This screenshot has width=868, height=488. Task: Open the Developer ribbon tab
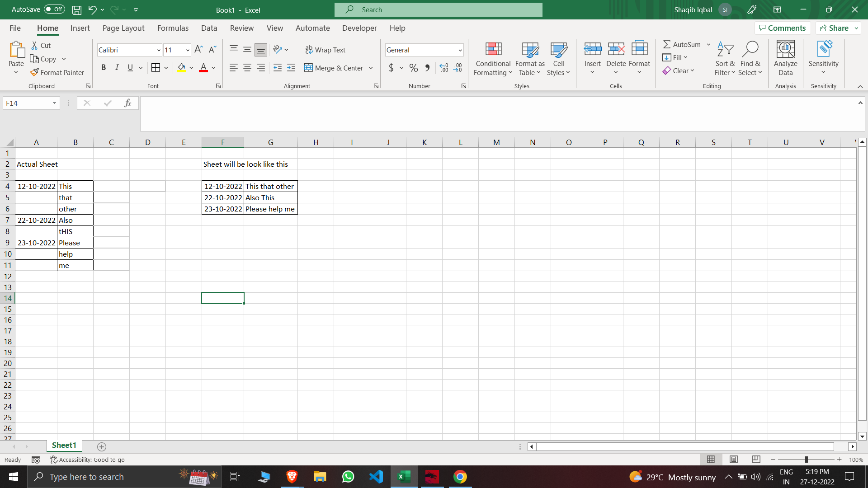[x=359, y=28]
